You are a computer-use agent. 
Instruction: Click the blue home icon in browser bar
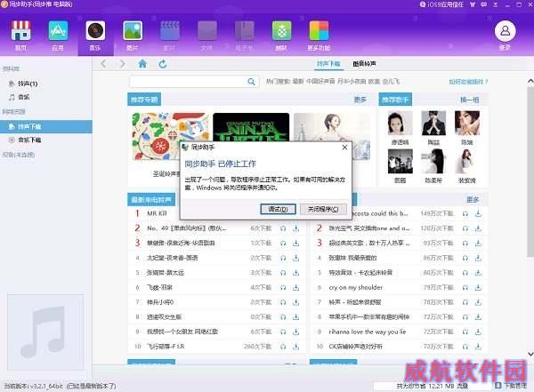[x=142, y=64]
